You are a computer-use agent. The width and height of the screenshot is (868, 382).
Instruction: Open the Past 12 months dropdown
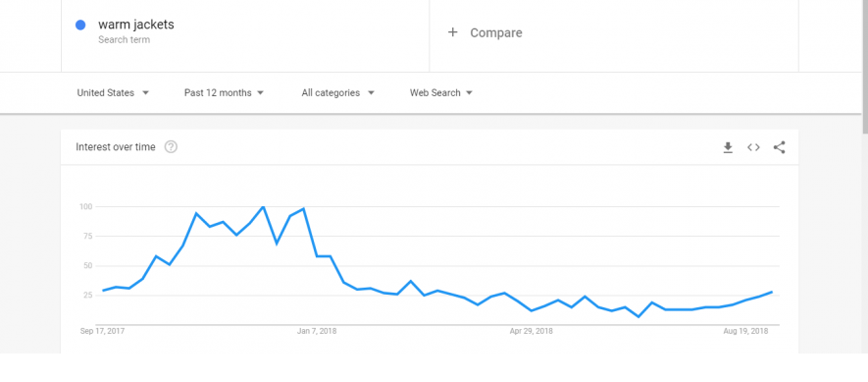pos(225,93)
